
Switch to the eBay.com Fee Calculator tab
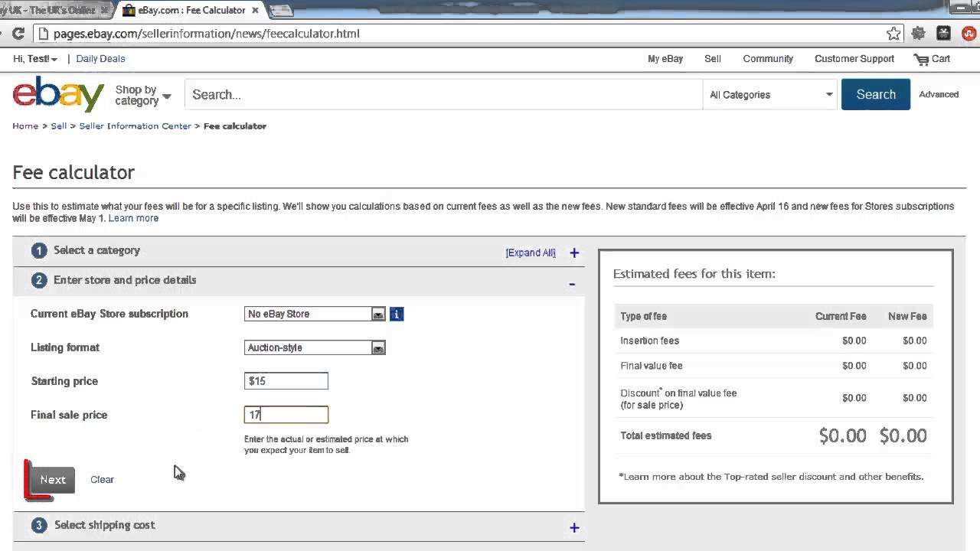tap(191, 11)
